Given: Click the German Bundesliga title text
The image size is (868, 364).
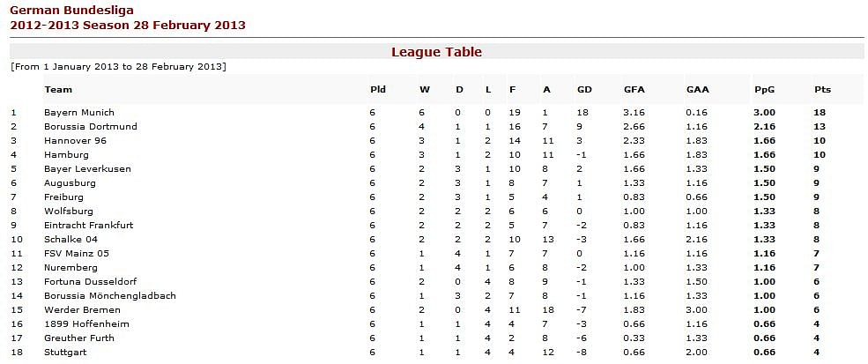Looking at the screenshot, I should (x=72, y=10).
